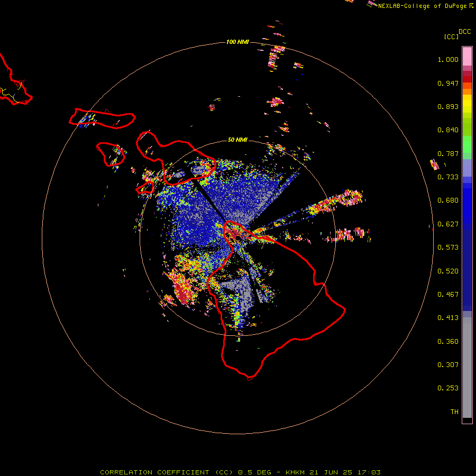Click the 0.627 legend value
The height and width of the screenshot is (476, 476).
tap(448, 224)
